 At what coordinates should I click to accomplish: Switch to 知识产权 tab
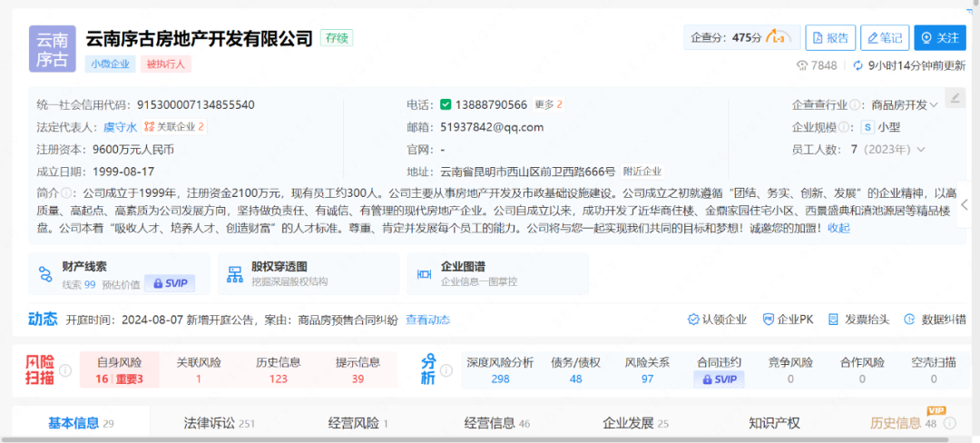click(x=774, y=424)
